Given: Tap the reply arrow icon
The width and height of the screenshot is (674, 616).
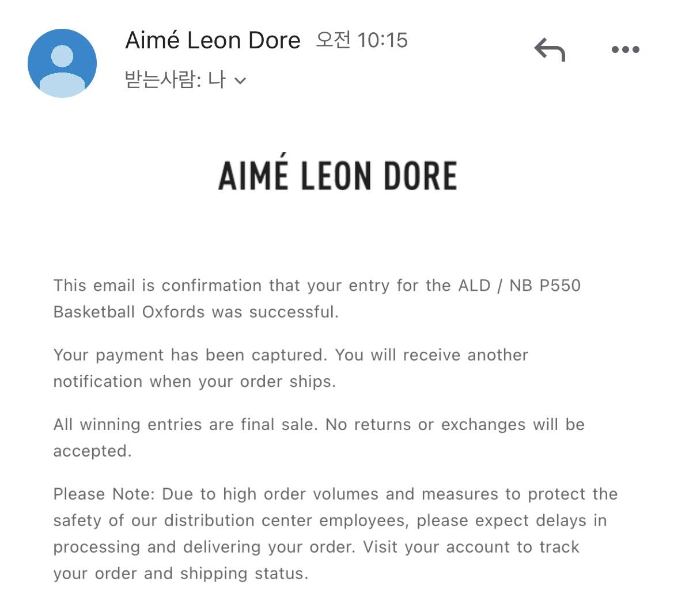Looking at the screenshot, I should tap(550, 50).
